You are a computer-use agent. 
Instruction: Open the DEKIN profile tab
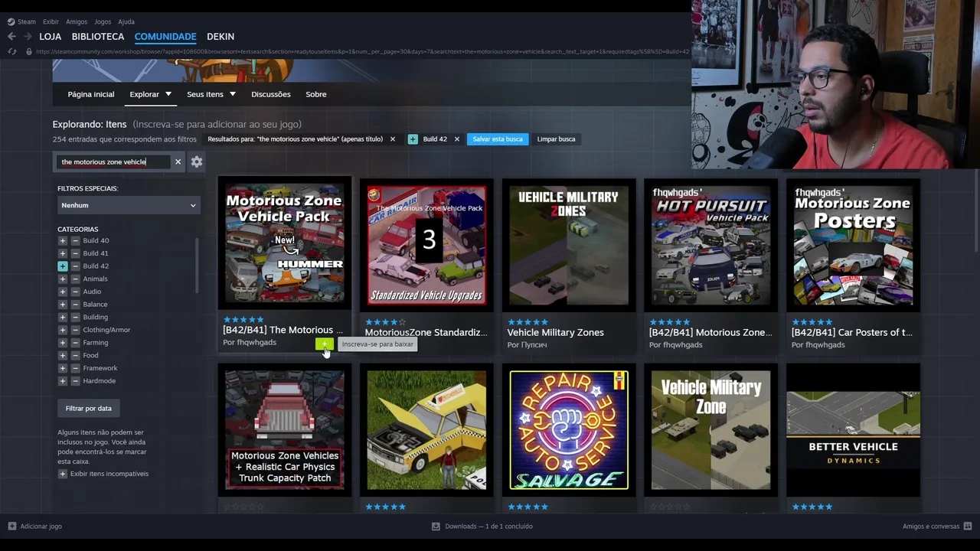tap(220, 37)
